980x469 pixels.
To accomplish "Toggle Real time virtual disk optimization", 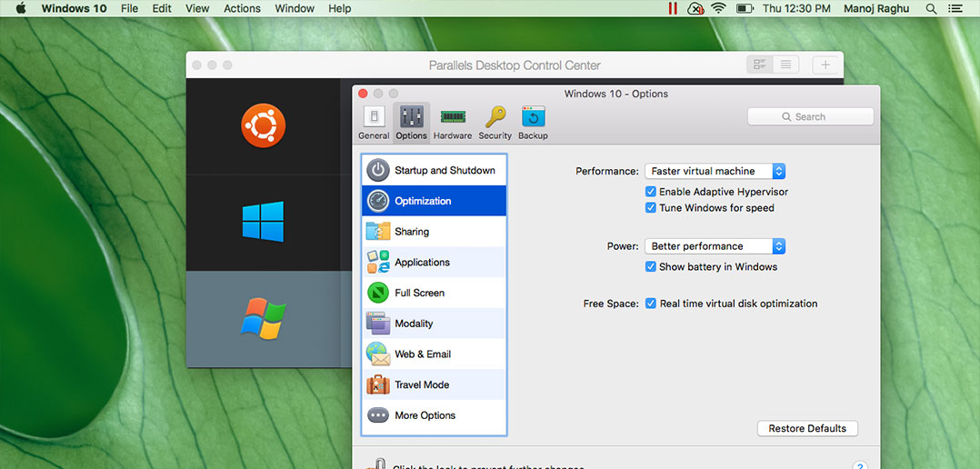I will point(651,304).
